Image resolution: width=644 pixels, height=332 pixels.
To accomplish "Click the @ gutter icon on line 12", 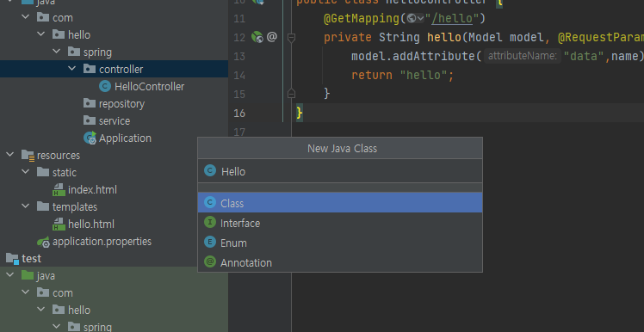I will [x=271, y=37].
